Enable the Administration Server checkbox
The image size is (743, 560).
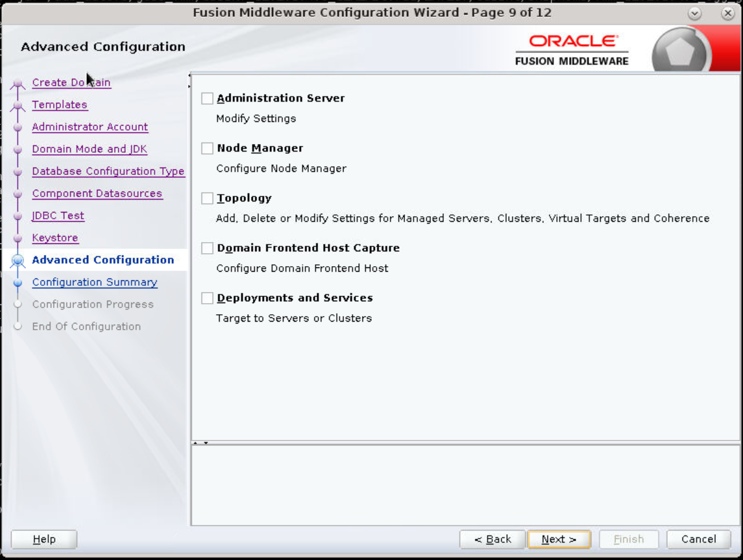pos(207,99)
